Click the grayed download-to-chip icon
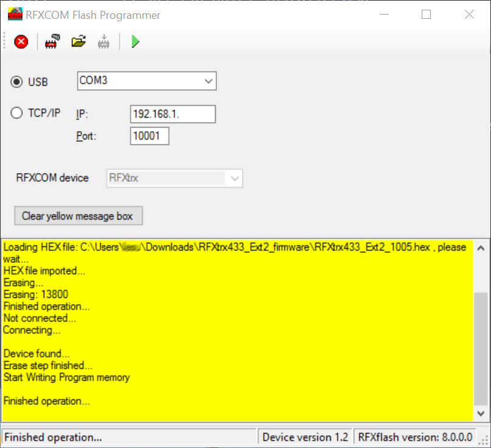 (104, 42)
